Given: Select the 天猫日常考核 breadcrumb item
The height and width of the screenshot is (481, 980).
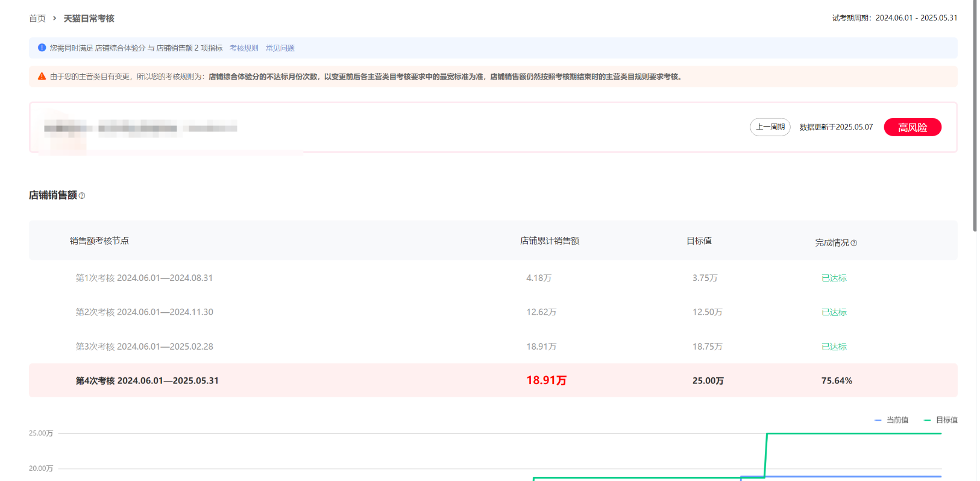Looking at the screenshot, I should click(89, 19).
